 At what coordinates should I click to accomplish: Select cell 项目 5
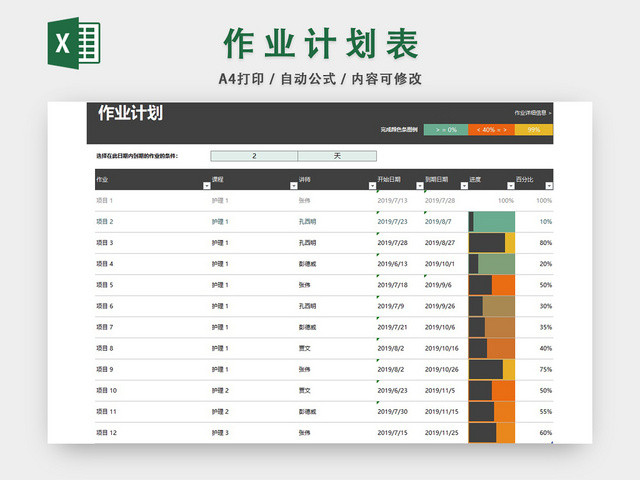click(x=104, y=285)
